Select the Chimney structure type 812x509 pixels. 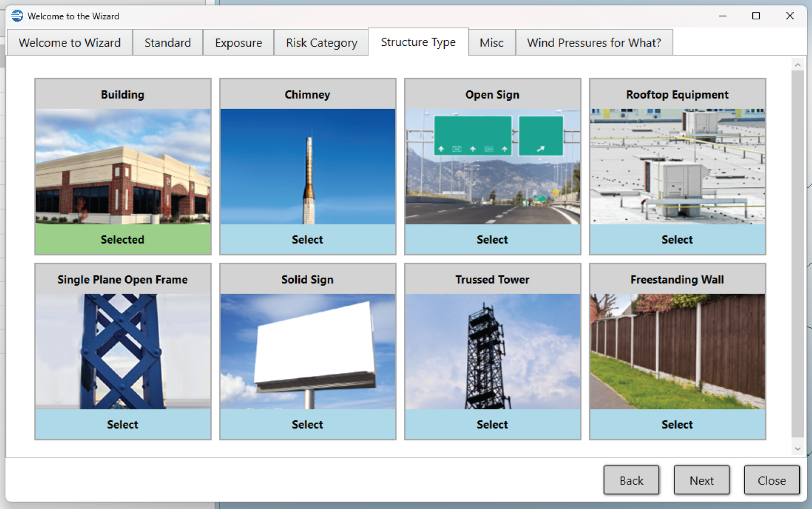click(x=307, y=240)
